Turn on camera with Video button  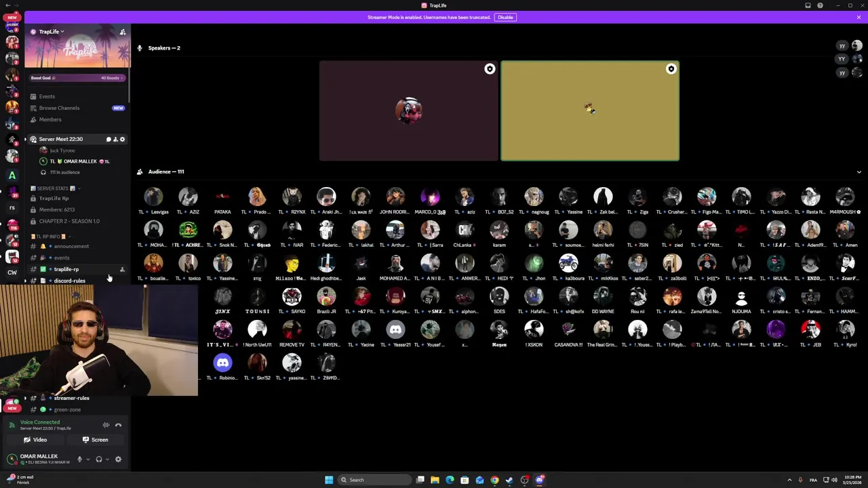coord(35,440)
